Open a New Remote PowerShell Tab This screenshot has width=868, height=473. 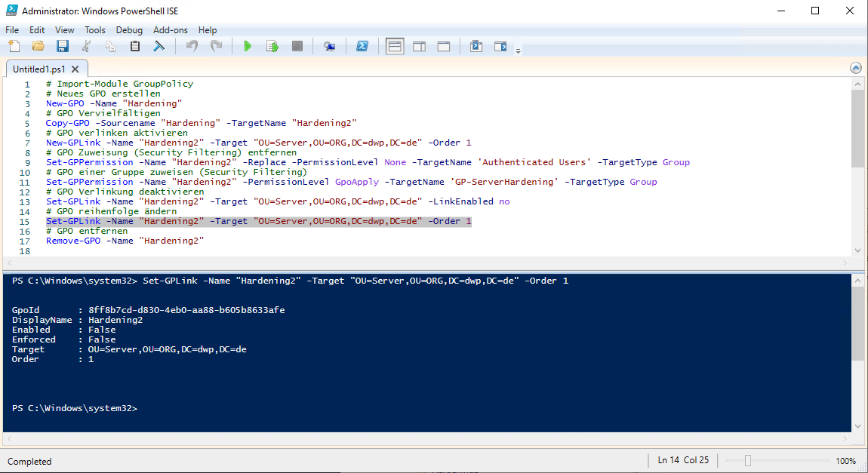329,47
